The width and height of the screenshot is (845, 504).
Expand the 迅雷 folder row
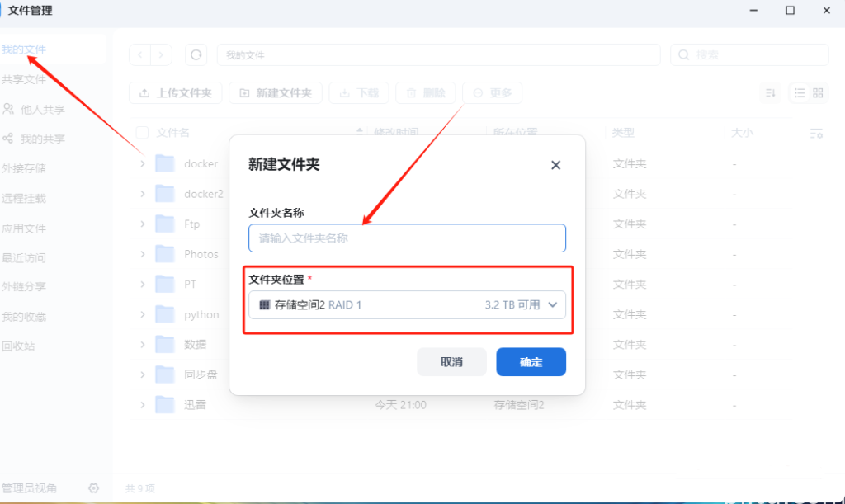point(142,405)
